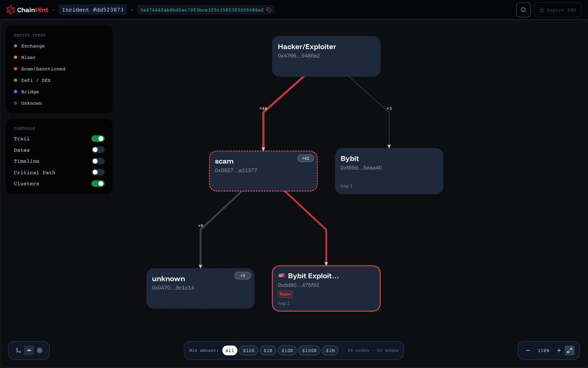Select the radial concentric layout icon
This screenshot has height=368, width=588.
[39, 350]
